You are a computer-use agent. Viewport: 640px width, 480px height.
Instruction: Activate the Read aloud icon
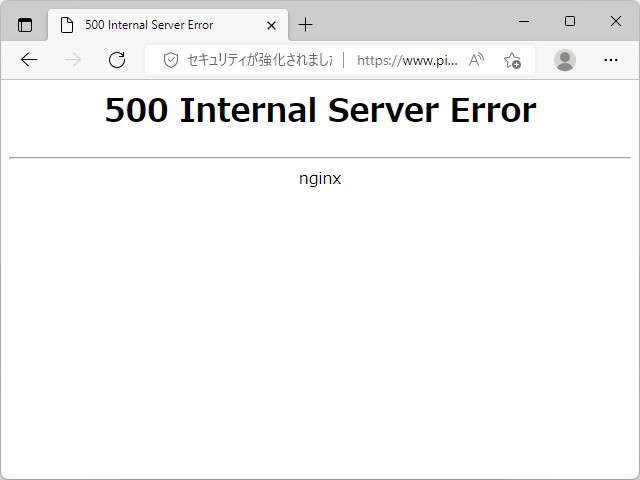[x=476, y=60]
